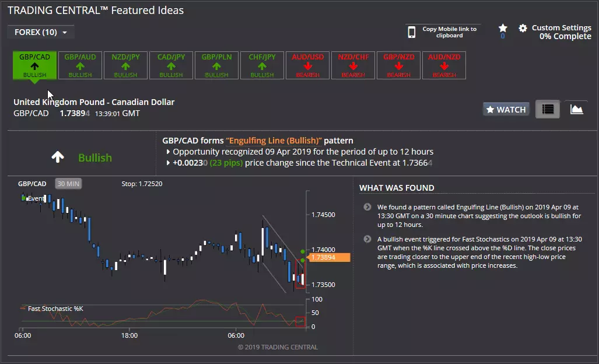The height and width of the screenshot is (364, 599).
Task: Toggle the 30 MIN timeframe badge
Action: tap(68, 184)
